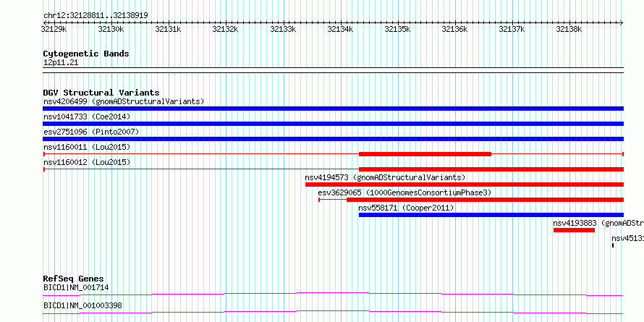Viewport: 644px width, 322px height.
Task: Open variant nsv1160012 (Lou2015) label
Action: point(87,162)
